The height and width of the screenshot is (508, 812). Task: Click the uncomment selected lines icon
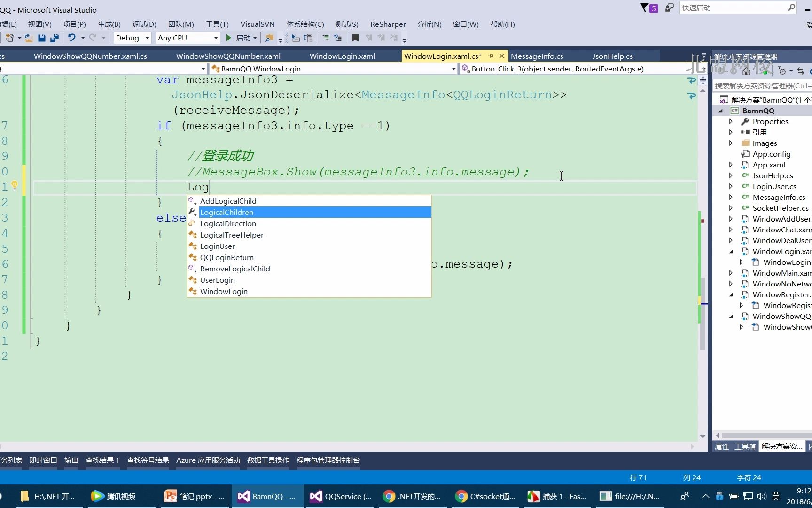coord(338,38)
